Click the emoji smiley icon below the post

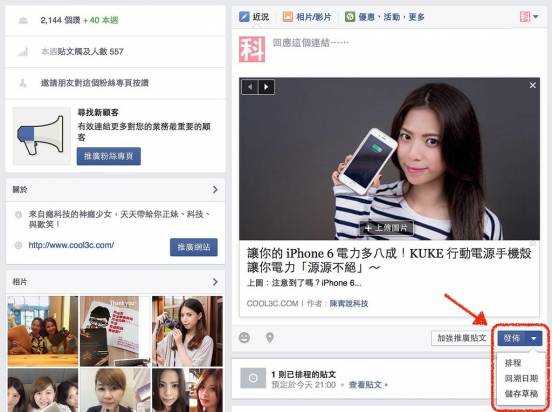coord(244,338)
